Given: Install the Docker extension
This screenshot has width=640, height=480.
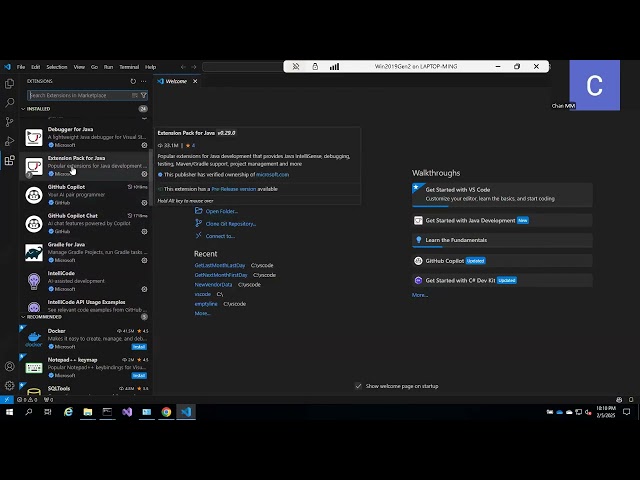Looking at the screenshot, I should click(x=139, y=347).
